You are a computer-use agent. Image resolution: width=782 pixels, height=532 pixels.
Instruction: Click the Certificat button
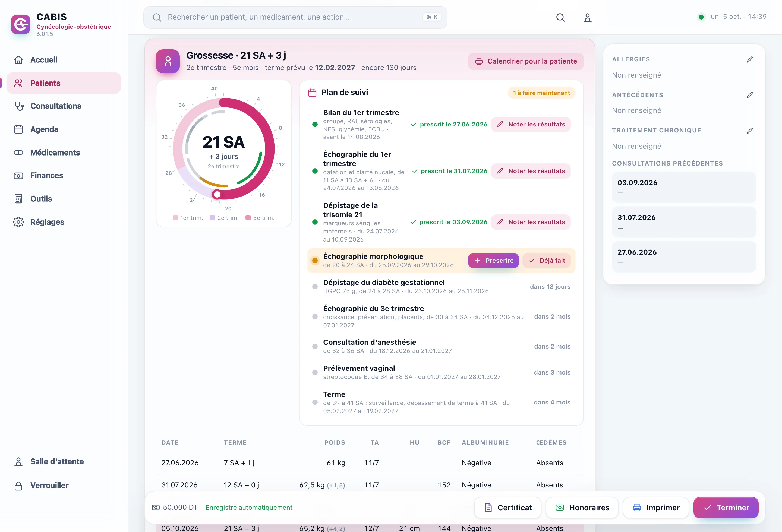click(x=508, y=508)
